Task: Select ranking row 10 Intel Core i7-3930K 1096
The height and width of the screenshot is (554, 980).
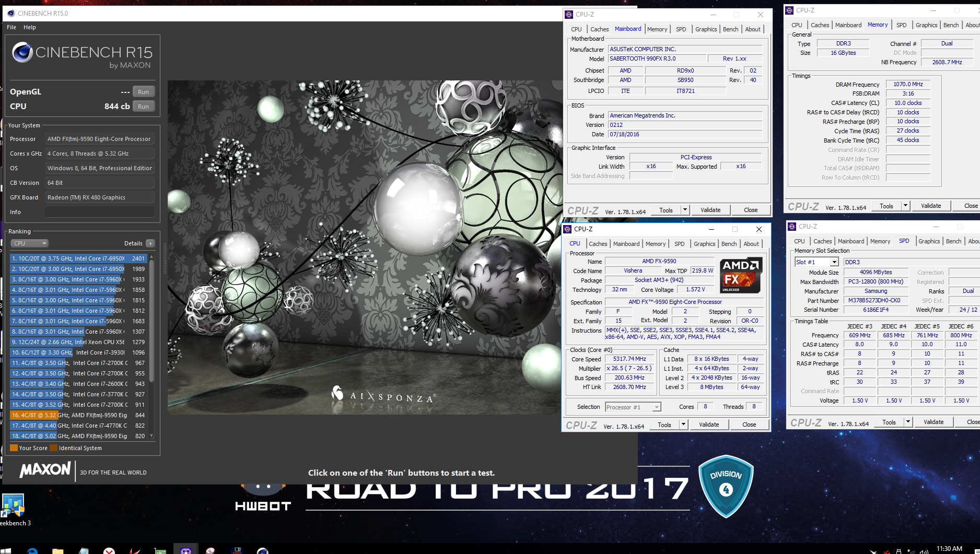Action: pos(79,352)
